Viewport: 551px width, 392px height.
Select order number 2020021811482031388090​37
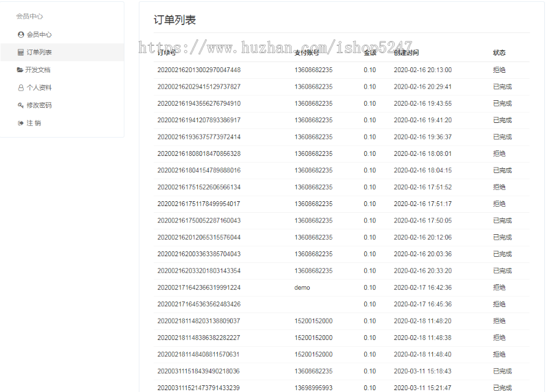[198, 321]
